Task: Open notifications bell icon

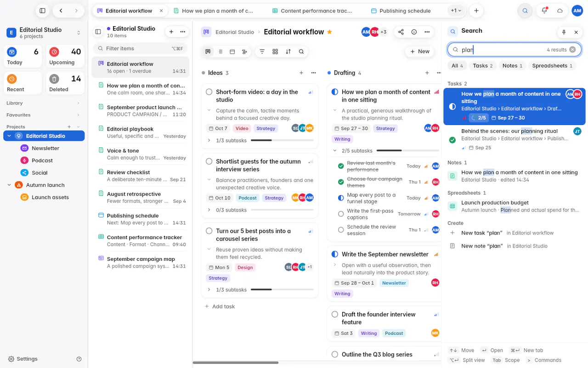Action: (x=544, y=11)
